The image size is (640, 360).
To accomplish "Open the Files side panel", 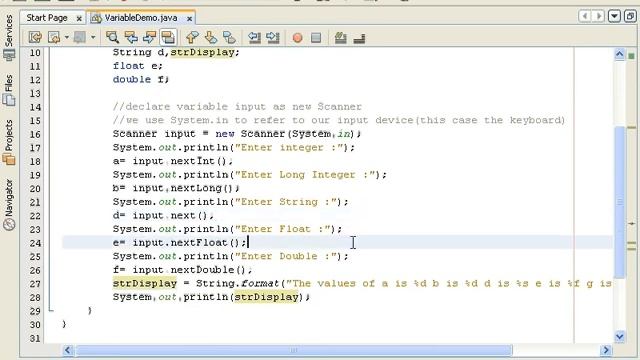I will pyautogui.click(x=9, y=90).
